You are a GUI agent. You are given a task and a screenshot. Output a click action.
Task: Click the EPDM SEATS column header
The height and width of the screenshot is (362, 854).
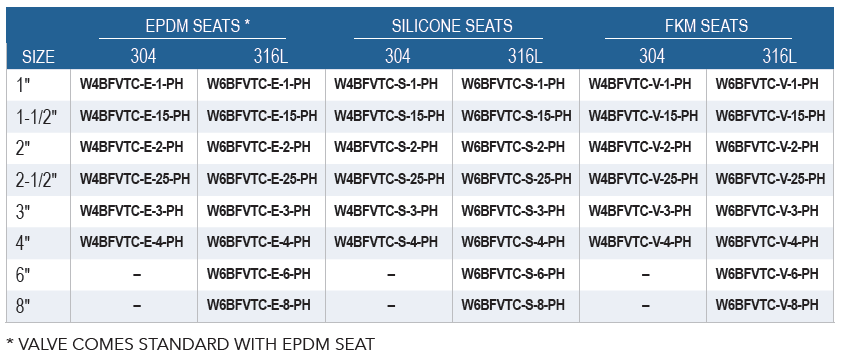(x=198, y=26)
